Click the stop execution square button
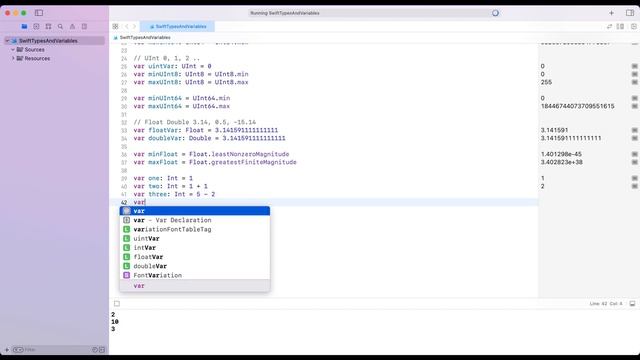Viewport: 640px width, 360px height. pos(117,304)
